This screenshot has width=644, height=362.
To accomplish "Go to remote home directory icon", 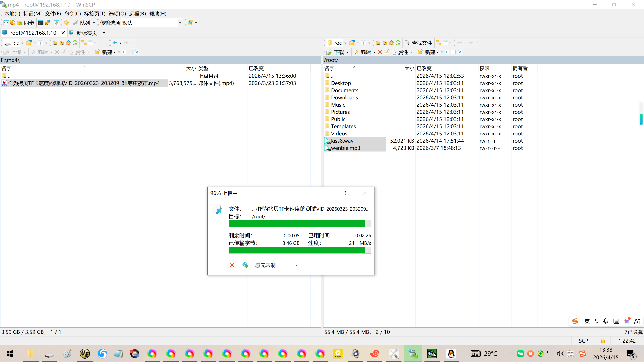I will click(391, 43).
